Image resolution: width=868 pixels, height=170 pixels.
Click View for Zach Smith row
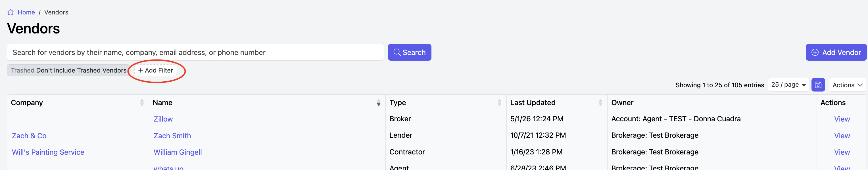pos(842,136)
